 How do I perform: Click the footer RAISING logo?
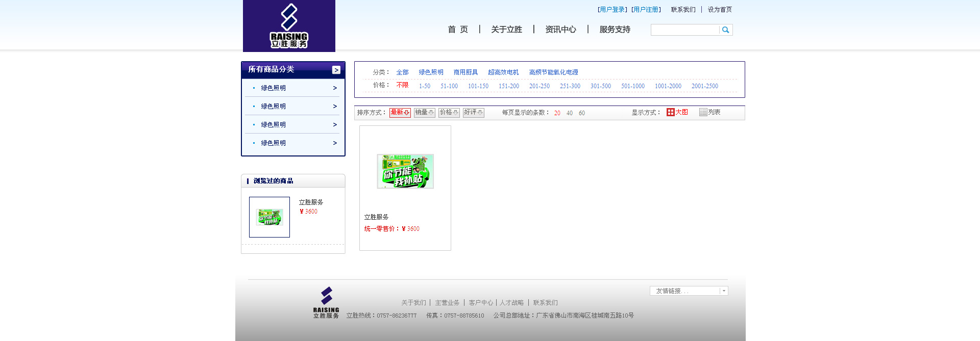(x=326, y=303)
